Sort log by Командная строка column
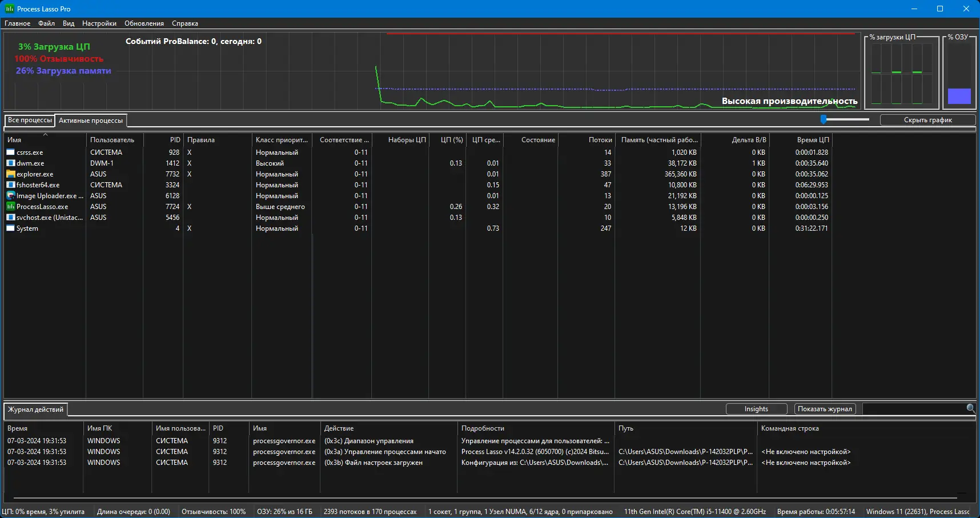The height and width of the screenshot is (518, 980). coord(865,428)
